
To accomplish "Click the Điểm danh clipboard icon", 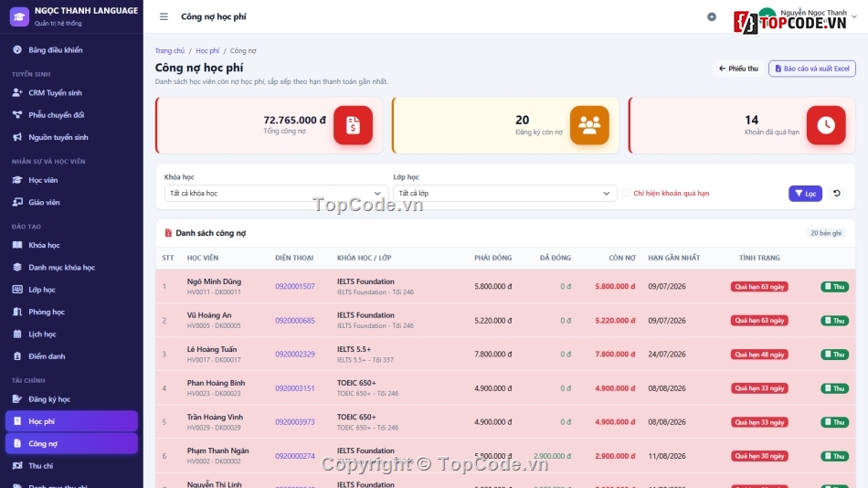I will tap(17, 356).
